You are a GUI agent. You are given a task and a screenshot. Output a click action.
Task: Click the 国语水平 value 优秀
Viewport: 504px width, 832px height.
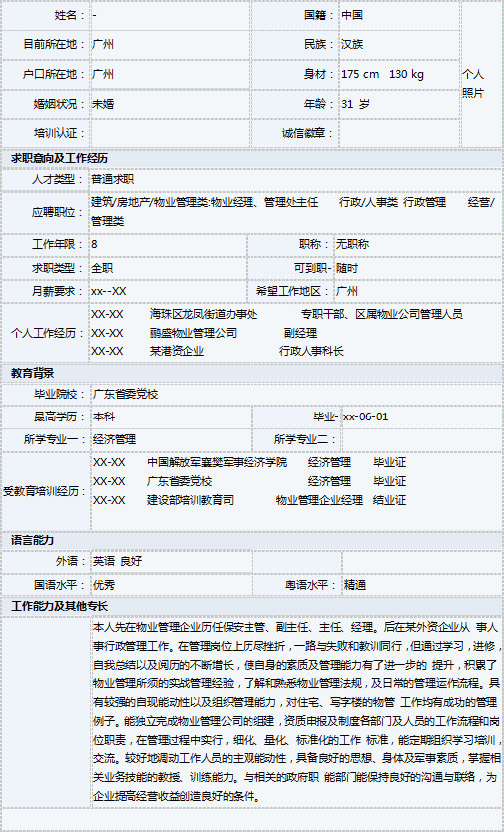(x=104, y=585)
